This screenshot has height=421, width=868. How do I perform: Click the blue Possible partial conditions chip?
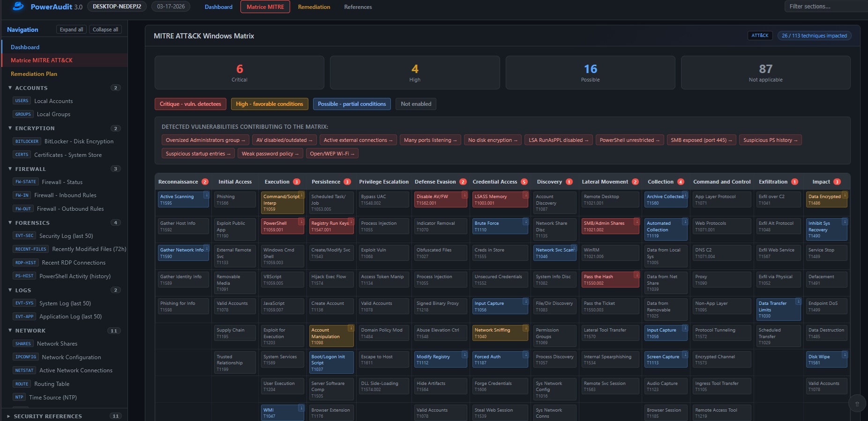tap(352, 104)
